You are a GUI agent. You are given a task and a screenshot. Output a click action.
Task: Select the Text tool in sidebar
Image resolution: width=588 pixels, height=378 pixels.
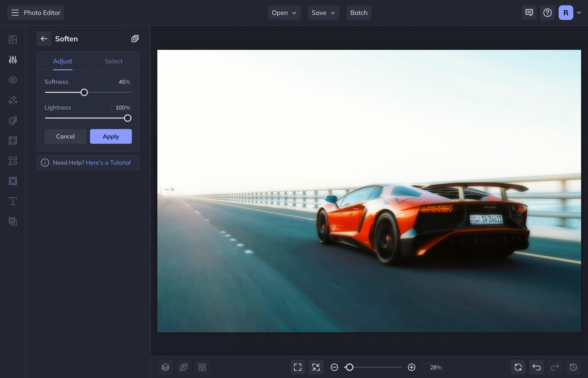coord(12,201)
